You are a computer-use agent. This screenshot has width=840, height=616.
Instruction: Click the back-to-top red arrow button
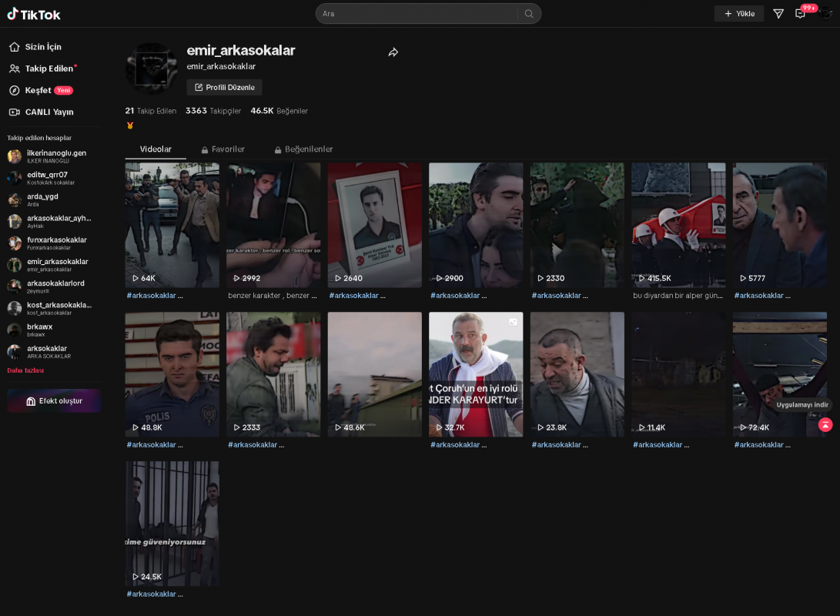(825, 425)
